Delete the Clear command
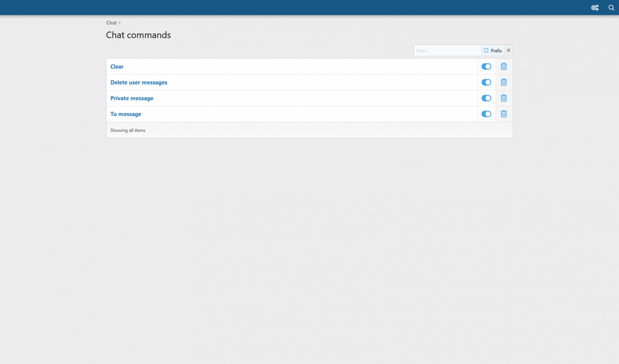Screen dimensions: 619x364 click(503, 67)
